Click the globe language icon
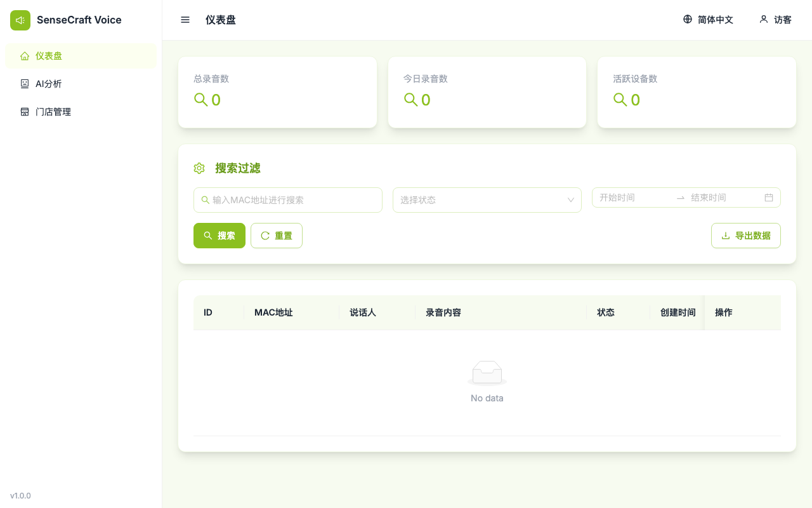The height and width of the screenshot is (508, 812). pyautogui.click(x=688, y=19)
